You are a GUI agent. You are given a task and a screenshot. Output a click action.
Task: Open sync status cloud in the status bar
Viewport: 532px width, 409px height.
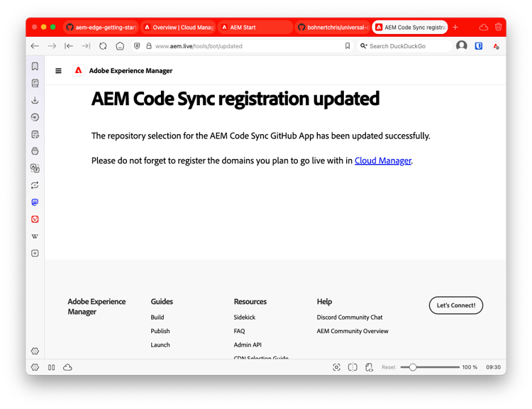coord(67,367)
